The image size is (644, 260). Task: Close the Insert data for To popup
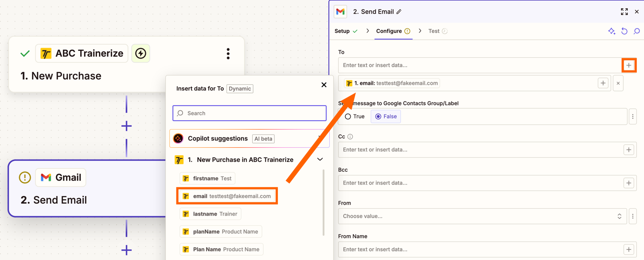pyautogui.click(x=324, y=85)
